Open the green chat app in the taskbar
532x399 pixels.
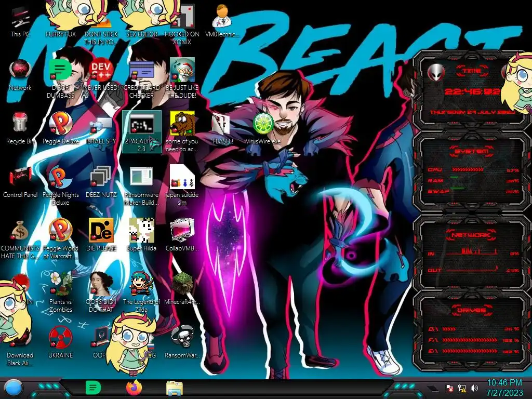[x=94, y=388]
